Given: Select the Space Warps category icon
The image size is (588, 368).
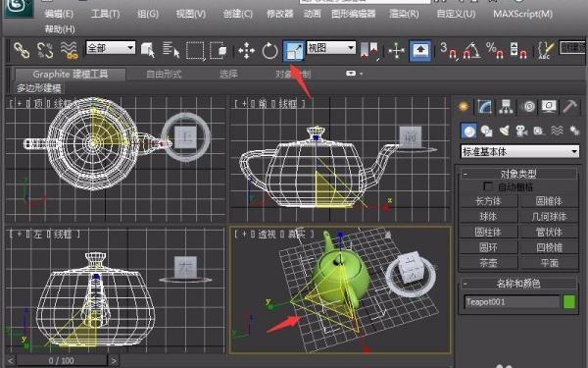Looking at the screenshot, I should click(x=557, y=131).
